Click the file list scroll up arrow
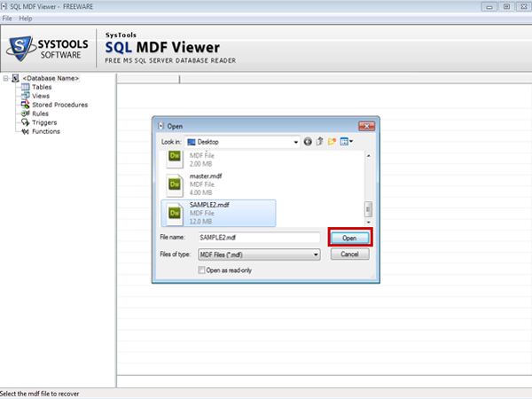The image size is (532, 399). click(x=369, y=156)
